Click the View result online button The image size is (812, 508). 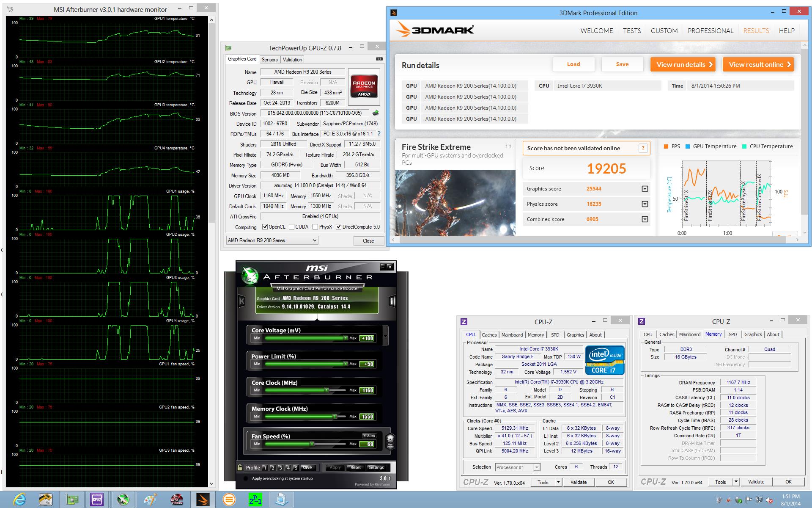758,64
